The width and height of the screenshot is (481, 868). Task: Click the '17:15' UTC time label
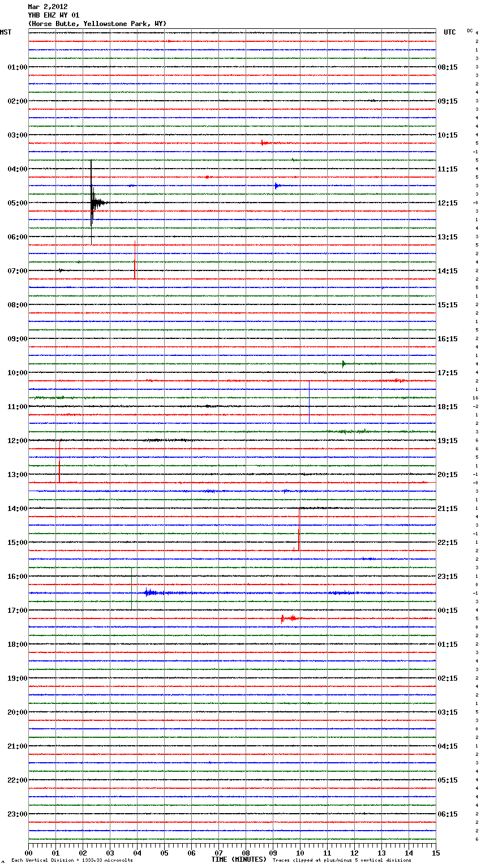click(x=448, y=373)
